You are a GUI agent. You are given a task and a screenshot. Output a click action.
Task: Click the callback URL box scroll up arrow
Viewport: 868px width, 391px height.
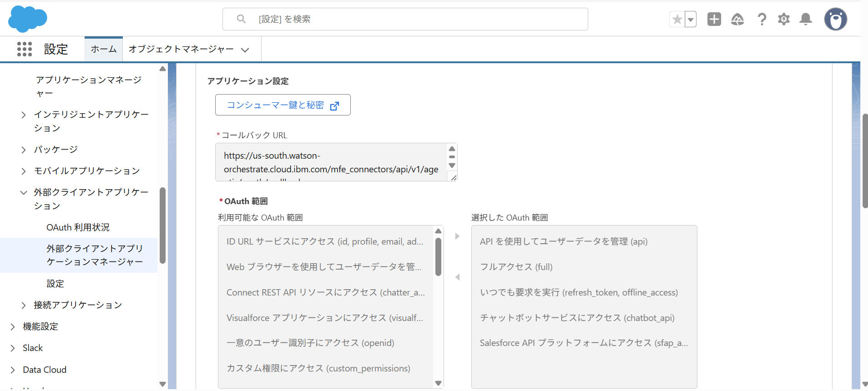(452, 149)
